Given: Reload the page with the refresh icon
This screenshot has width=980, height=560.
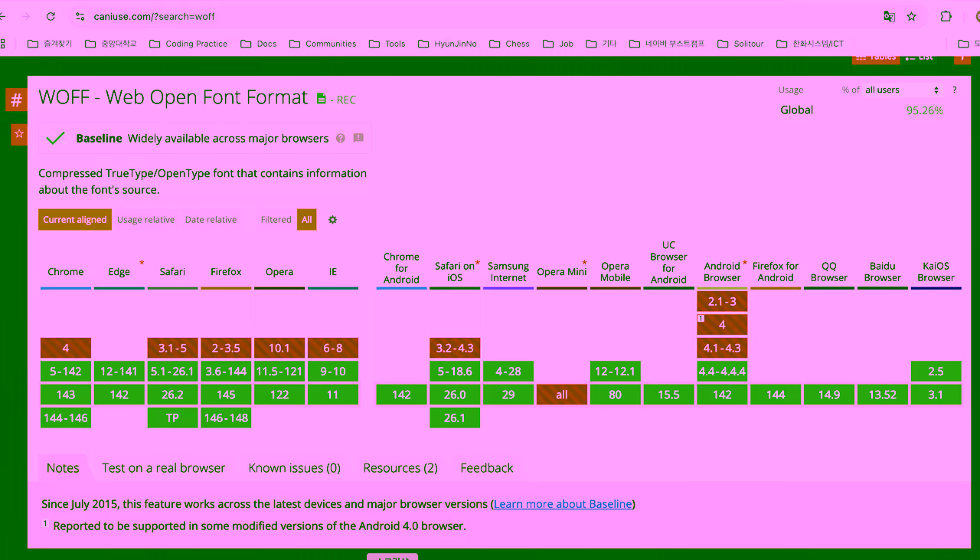Looking at the screenshot, I should click(51, 16).
